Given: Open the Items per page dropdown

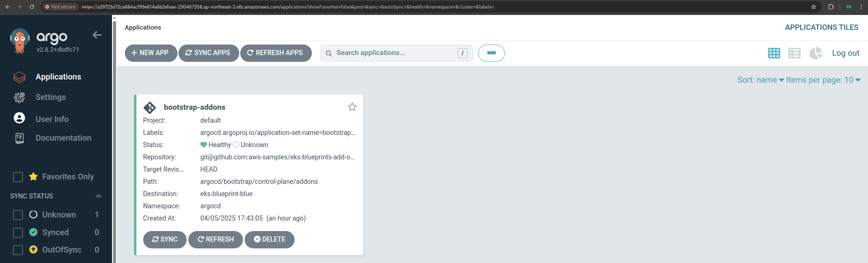Looking at the screenshot, I should pyautogui.click(x=823, y=80).
